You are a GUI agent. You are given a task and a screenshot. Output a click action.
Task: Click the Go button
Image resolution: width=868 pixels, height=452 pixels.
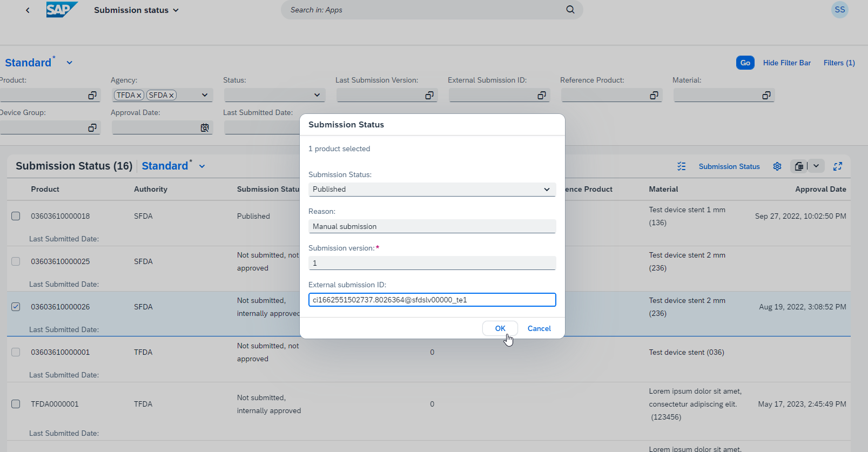pyautogui.click(x=745, y=63)
